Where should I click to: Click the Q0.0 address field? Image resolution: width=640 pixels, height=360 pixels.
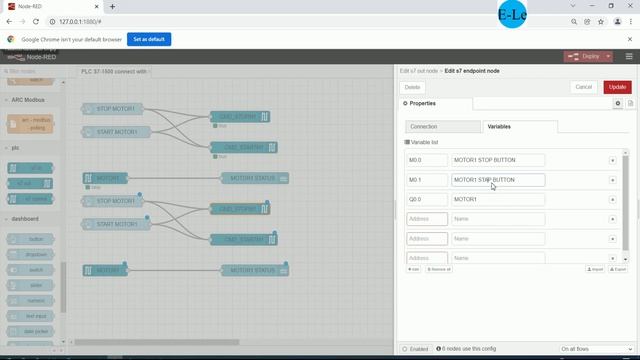[x=427, y=200]
